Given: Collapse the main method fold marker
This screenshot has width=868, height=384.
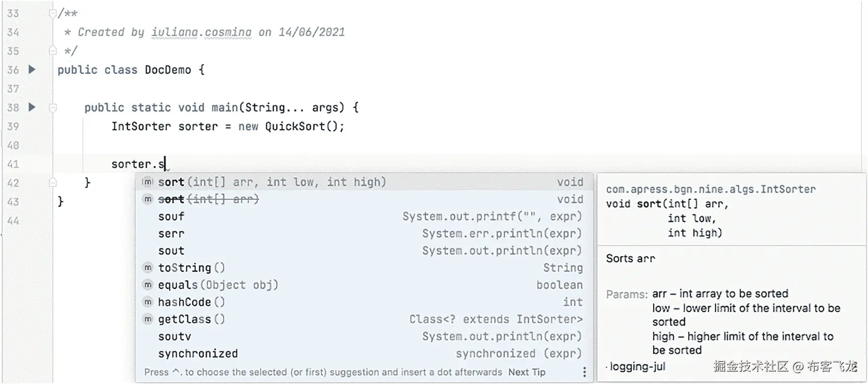Looking at the screenshot, I should pyautogui.click(x=52, y=108).
